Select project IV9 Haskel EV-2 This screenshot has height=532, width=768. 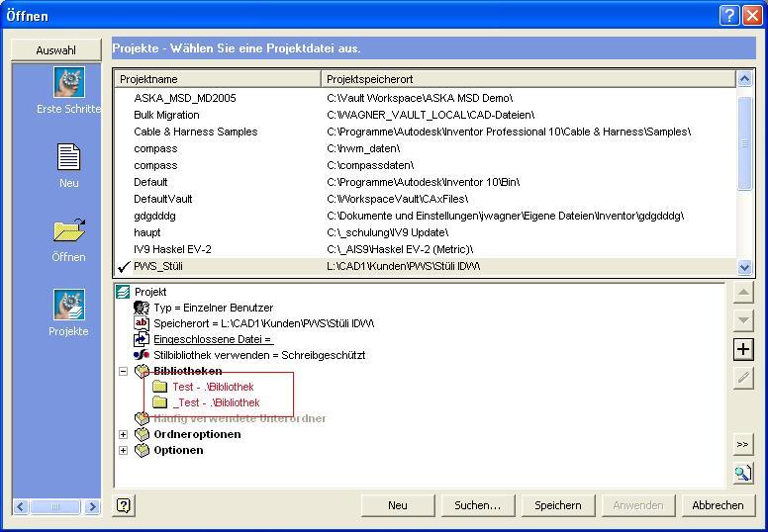(x=426, y=249)
